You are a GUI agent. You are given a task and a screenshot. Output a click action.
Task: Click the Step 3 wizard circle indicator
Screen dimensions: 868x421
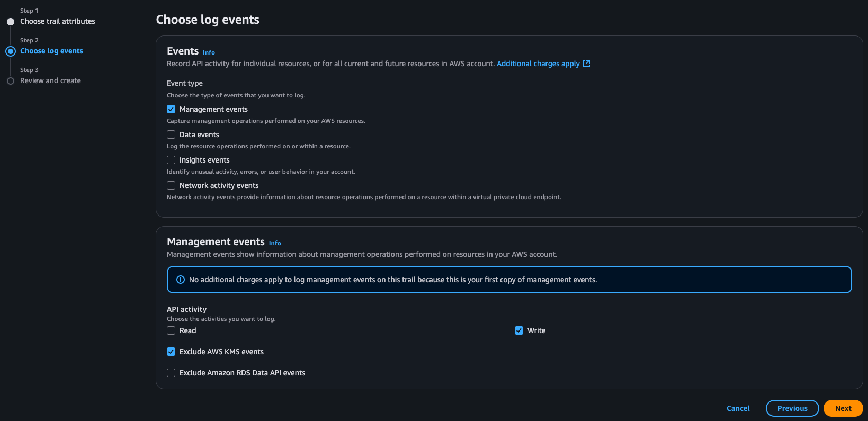11,81
